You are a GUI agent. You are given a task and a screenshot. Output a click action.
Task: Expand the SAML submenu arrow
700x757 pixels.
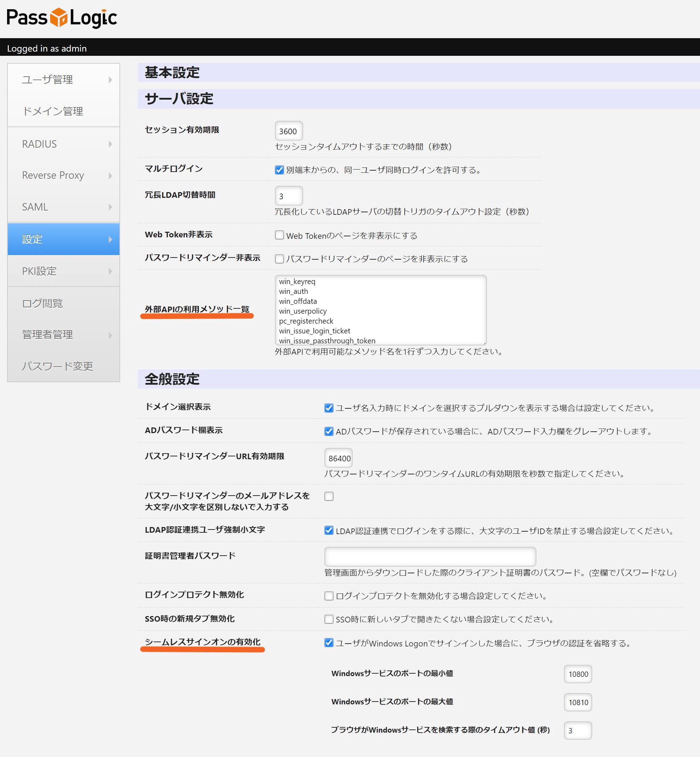110,207
